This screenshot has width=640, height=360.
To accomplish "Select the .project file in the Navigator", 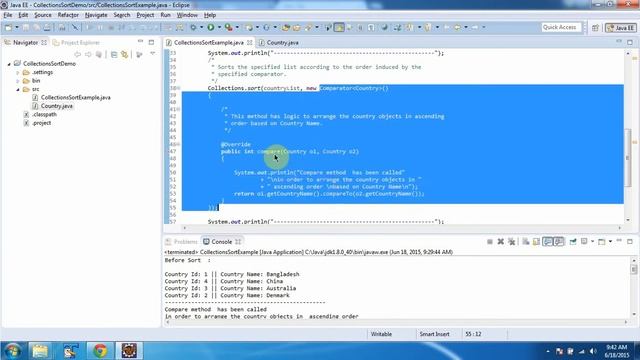I will coord(42,123).
